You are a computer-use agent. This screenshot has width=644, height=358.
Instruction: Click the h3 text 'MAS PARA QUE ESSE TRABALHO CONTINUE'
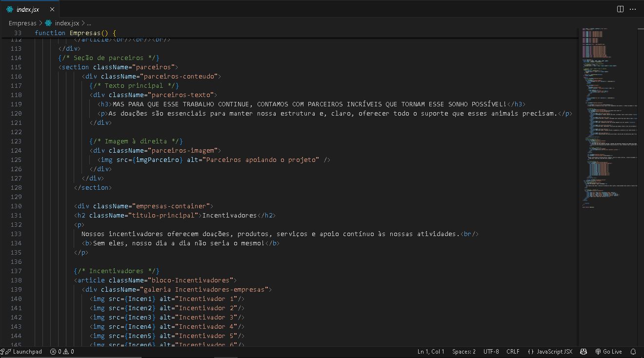tap(182, 104)
